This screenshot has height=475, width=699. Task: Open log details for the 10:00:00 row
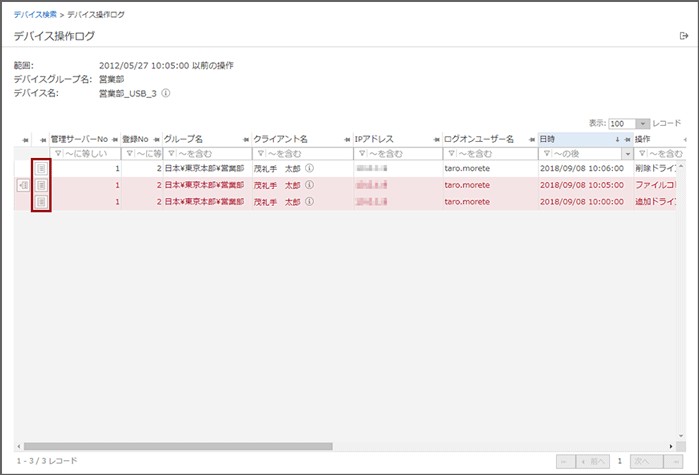coord(41,202)
